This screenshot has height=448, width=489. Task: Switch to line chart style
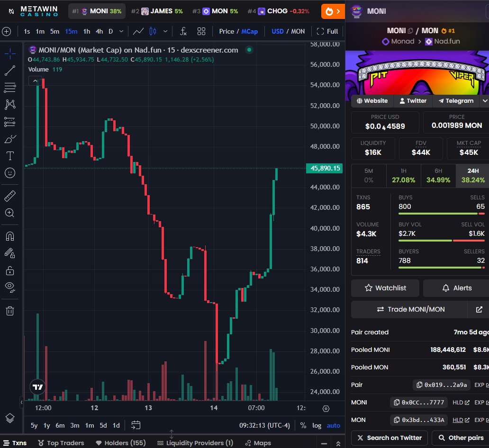tap(138, 31)
